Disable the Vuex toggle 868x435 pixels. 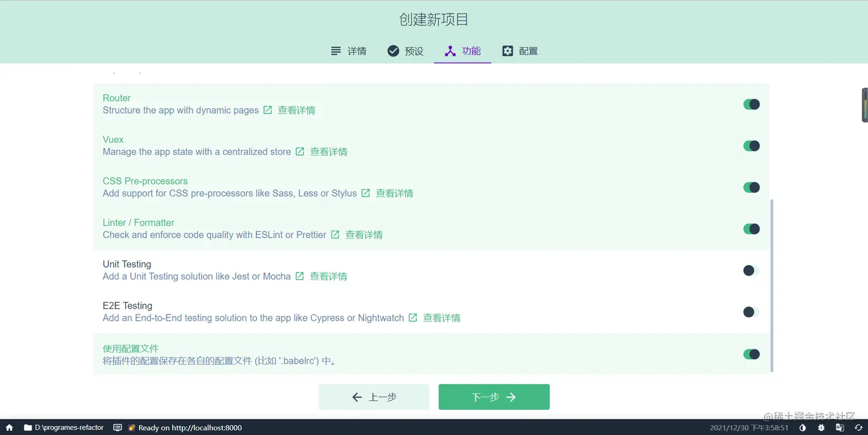[751, 146]
